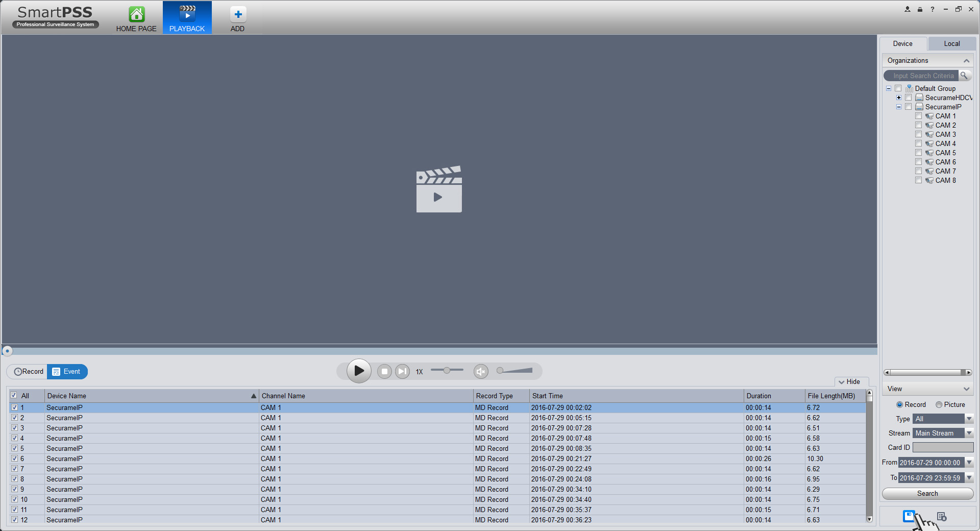This screenshot has height=531, width=980.
Task: Open help via the question mark icon
Action: 933,9
